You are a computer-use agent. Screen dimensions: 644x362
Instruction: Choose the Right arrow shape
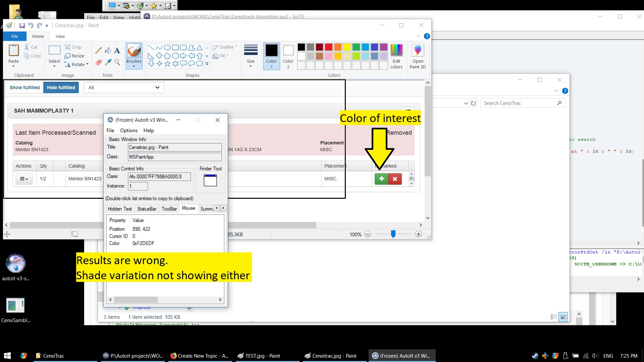[x=183, y=56]
